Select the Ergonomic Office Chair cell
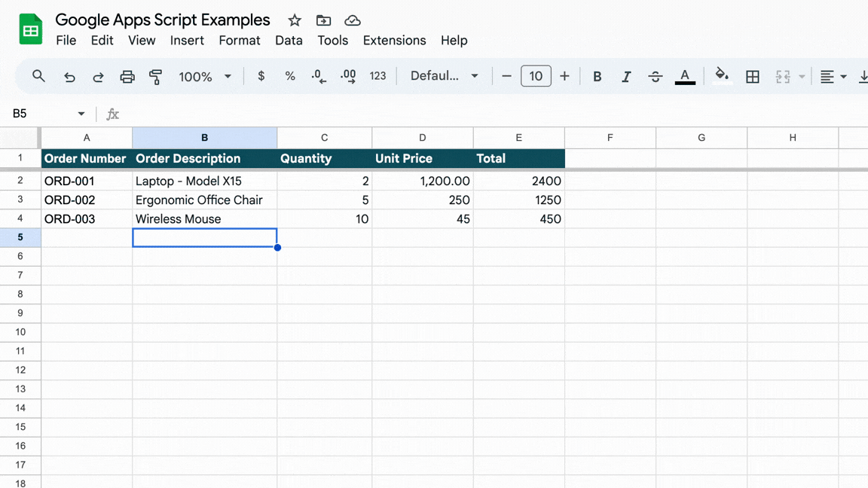 coord(205,200)
